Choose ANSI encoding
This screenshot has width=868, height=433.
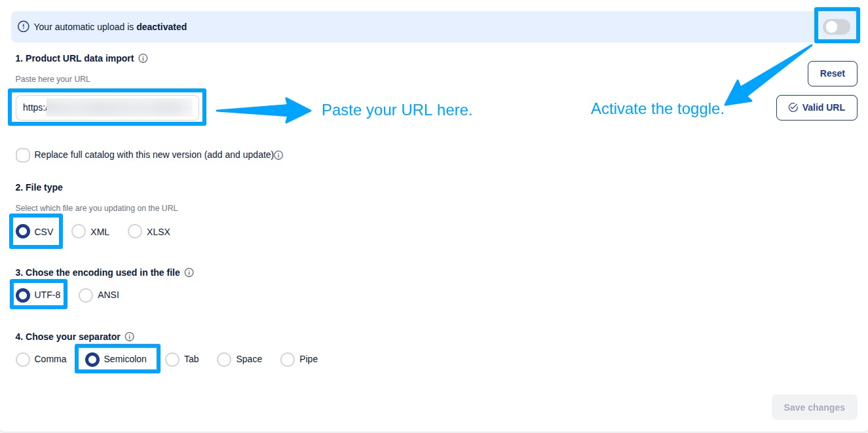pos(86,295)
